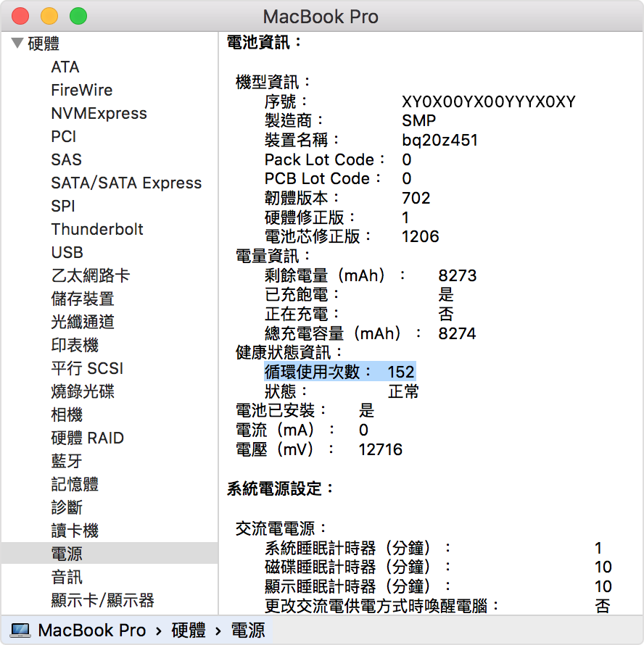Open 音訊 in the sidebar

coord(67,577)
